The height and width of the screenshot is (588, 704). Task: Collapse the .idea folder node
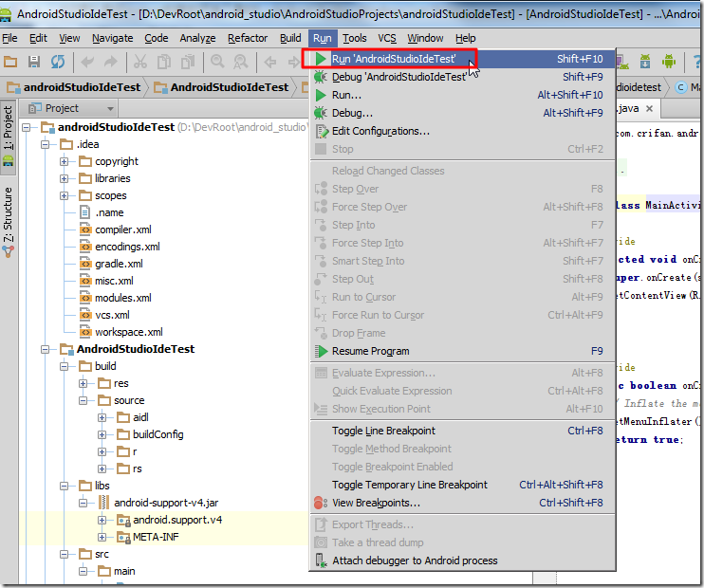point(46,144)
